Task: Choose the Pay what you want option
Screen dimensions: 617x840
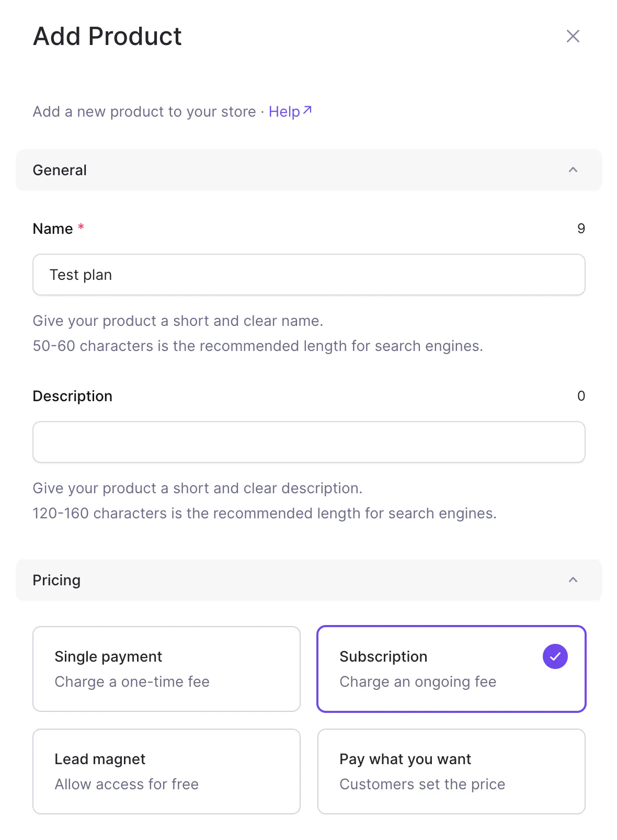Action: pos(451,771)
